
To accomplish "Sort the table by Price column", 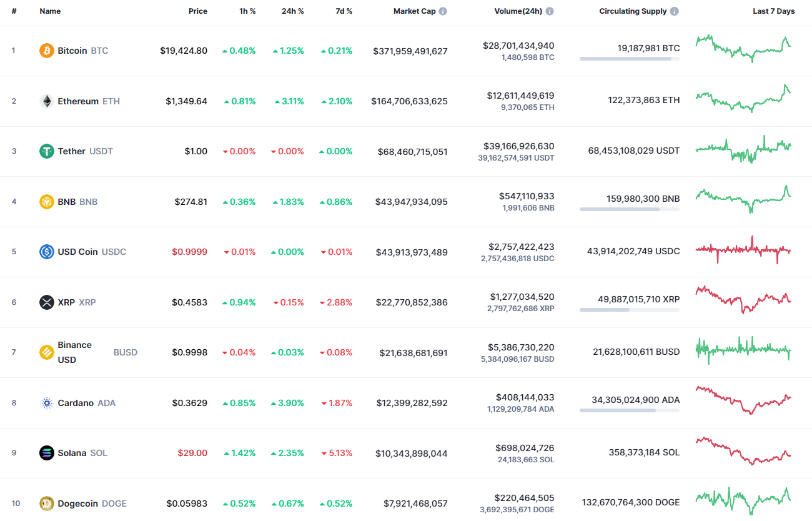I will click(198, 11).
